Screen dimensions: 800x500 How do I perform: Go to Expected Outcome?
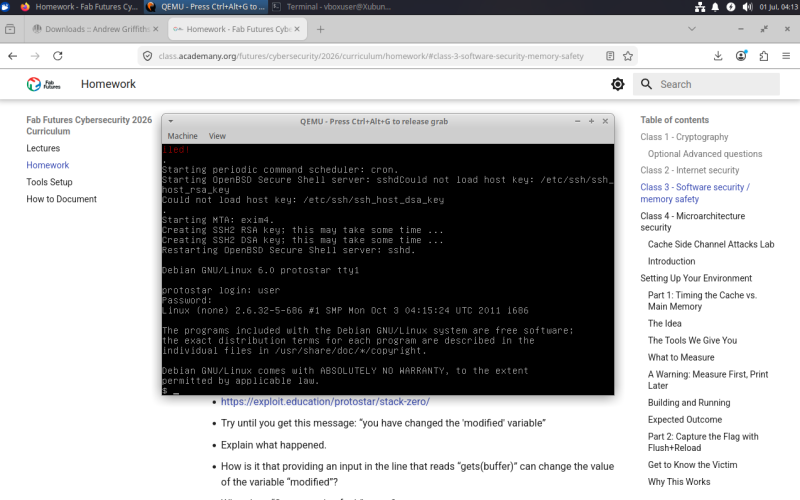click(x=685, y=419)
